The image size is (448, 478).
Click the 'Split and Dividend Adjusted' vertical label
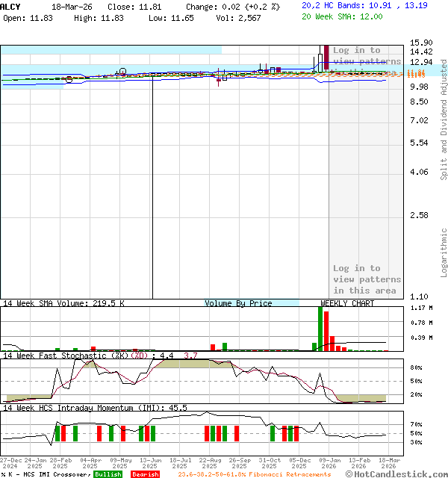pos(444,119)
